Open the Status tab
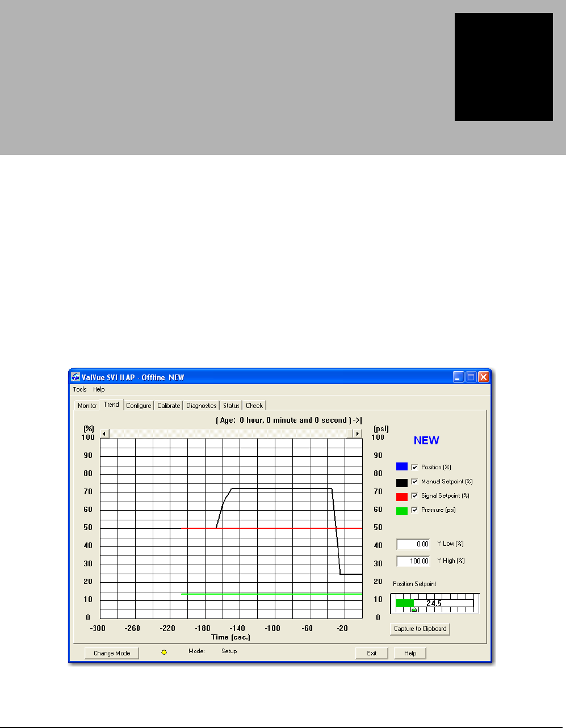Screen dimensions: 566x728 click(x=231, y=405)
